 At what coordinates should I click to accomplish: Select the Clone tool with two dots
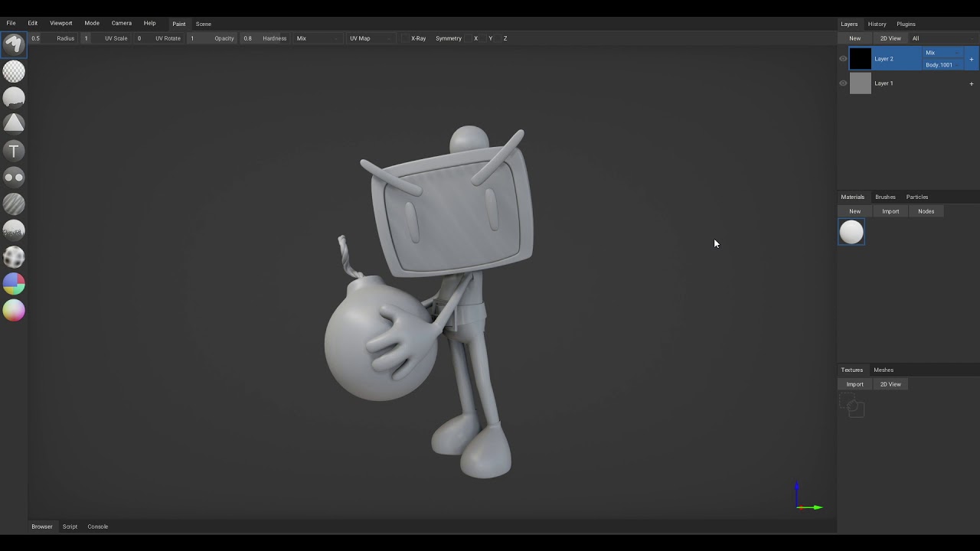pos(14,178)
